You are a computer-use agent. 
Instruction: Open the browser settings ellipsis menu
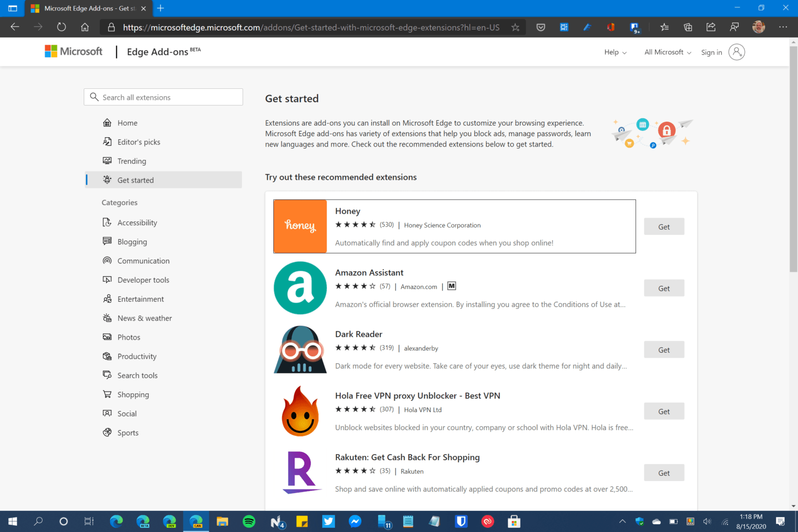click(x=783, y=27)
